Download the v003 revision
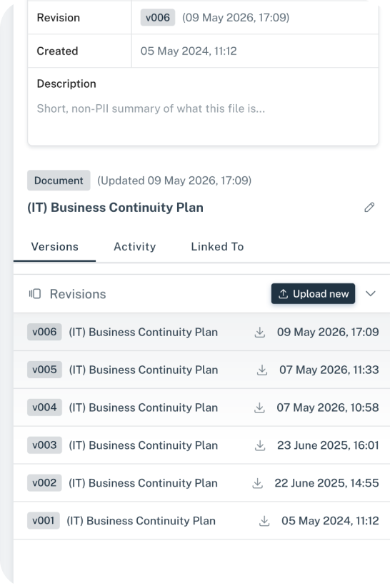 pos(260,445)
